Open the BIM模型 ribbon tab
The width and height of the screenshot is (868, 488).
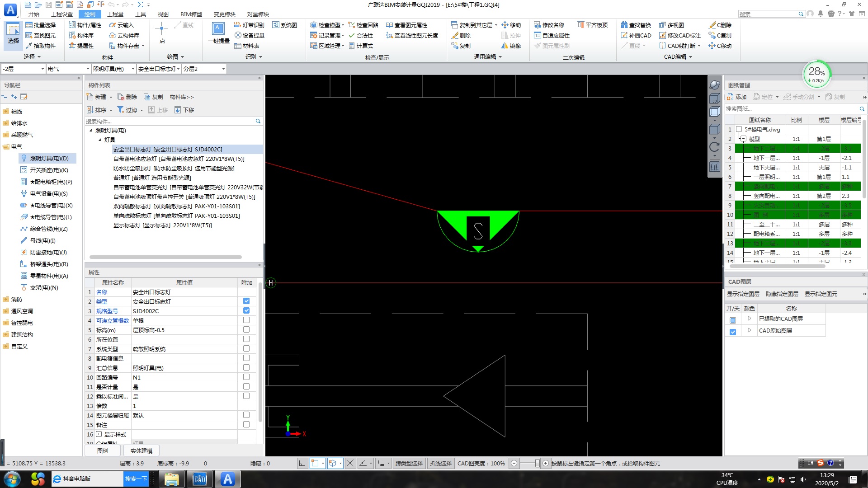[x=191, y=14]
